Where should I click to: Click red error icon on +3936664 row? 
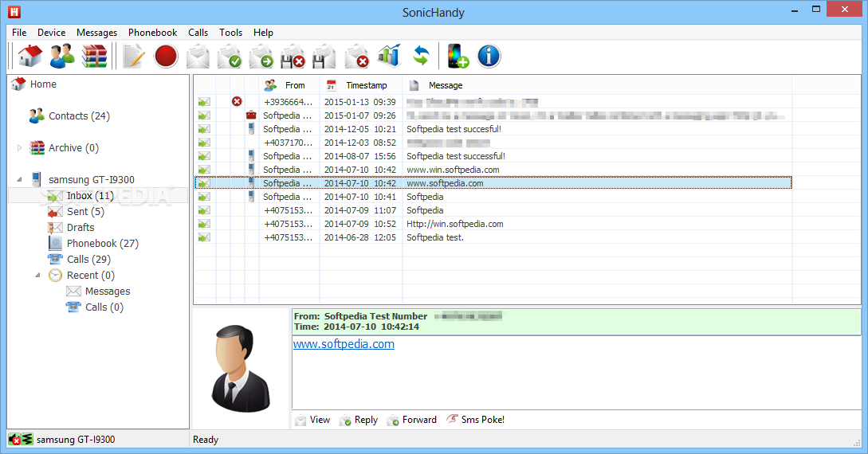tap(237, 101)
